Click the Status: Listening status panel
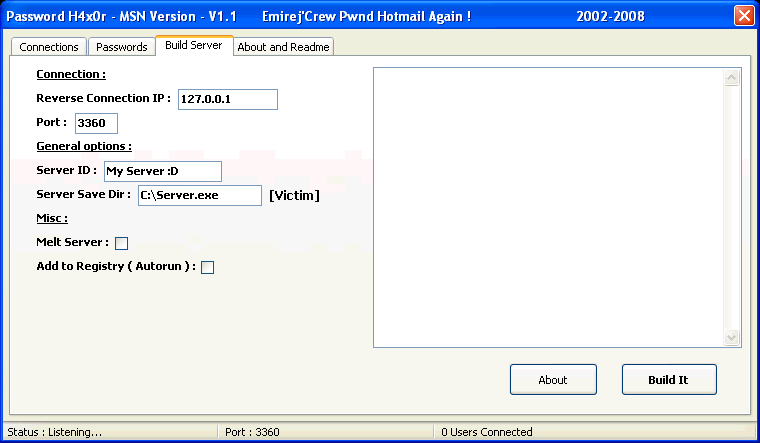The image size is (760, 443). click(x=108, y=432)
